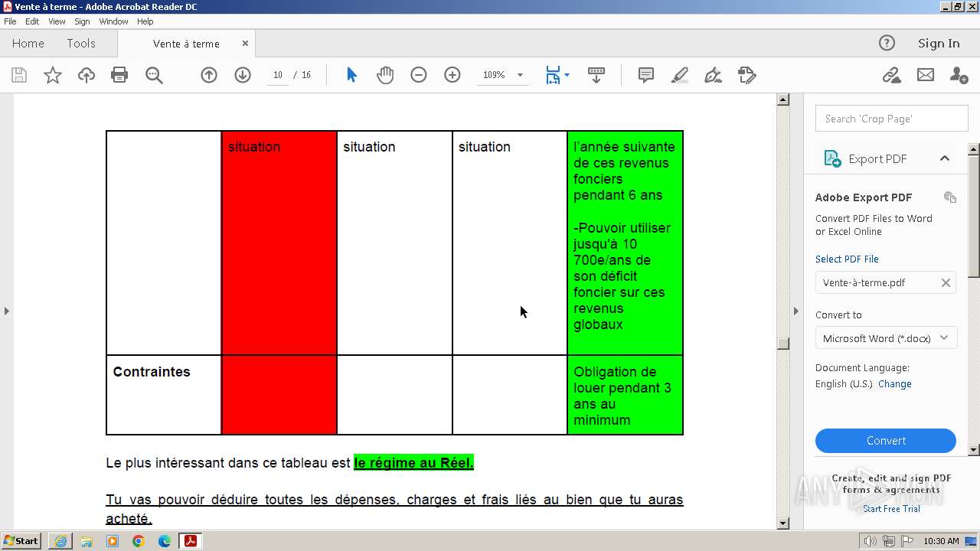
Task: Select the arrow Selection tool
Action: (x=351, y=75)
